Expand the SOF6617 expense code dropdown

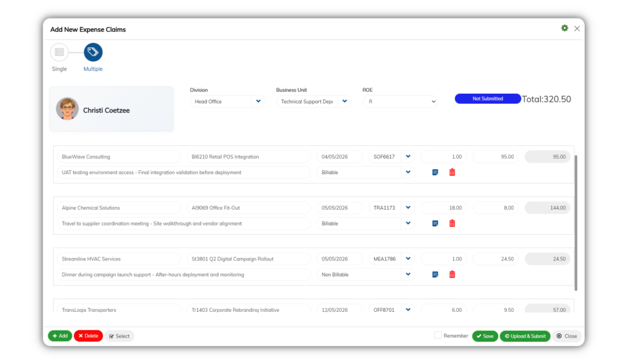click(408, 156)
